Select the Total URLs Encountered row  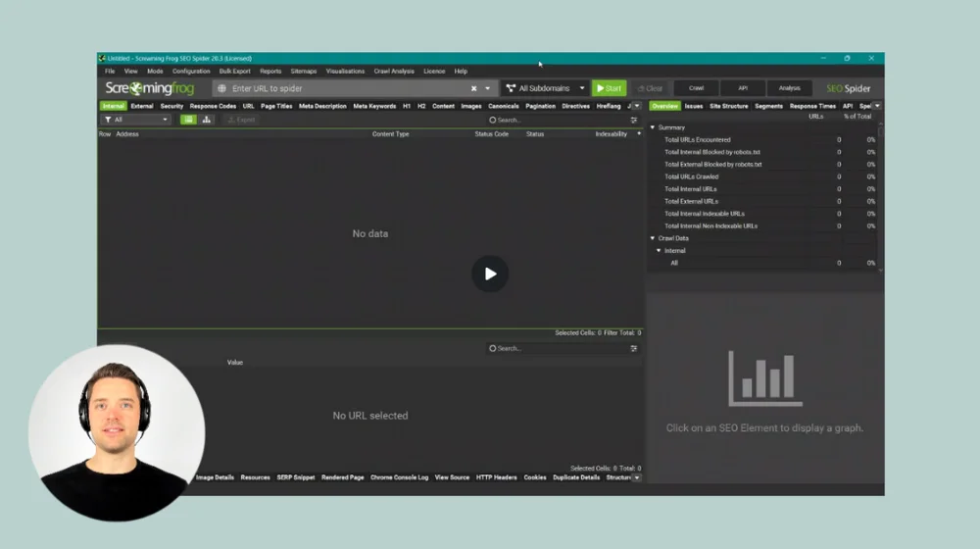click(762, 140)
